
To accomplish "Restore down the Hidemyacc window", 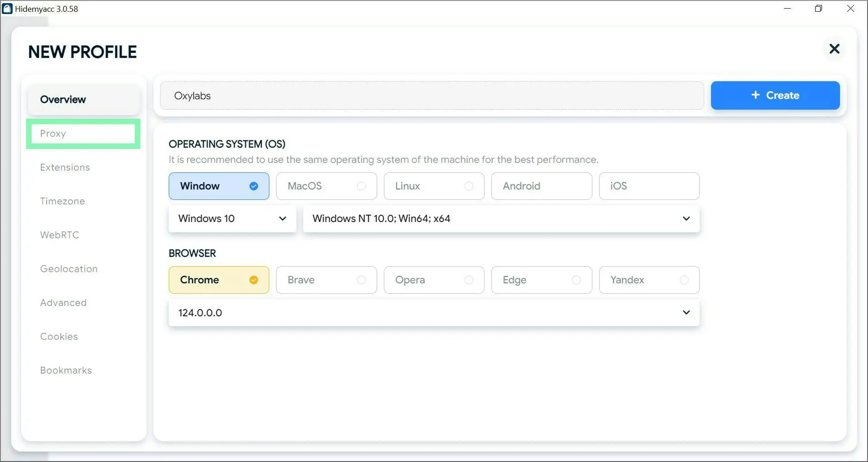I will pos(818,9).
